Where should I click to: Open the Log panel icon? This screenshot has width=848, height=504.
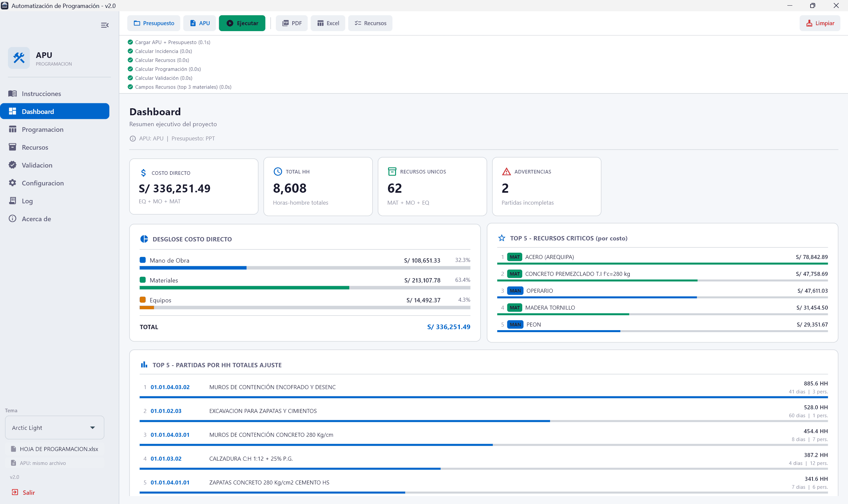pyautogui.click(x=12, y=201)
